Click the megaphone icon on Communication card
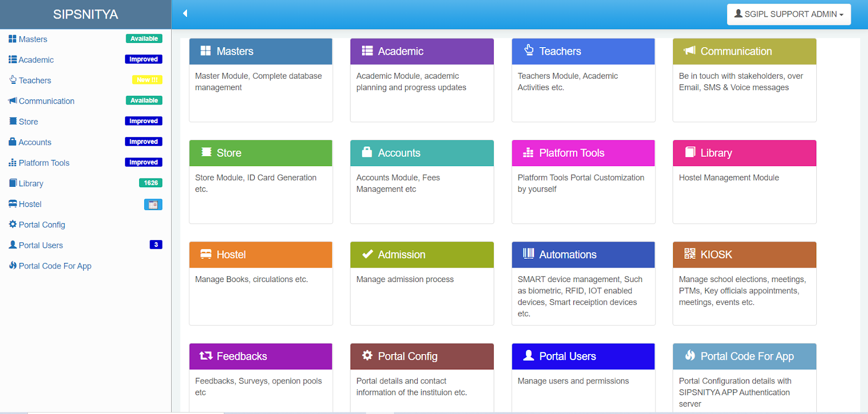The width and height of the screenshot is (868, 414). [690, 51]
